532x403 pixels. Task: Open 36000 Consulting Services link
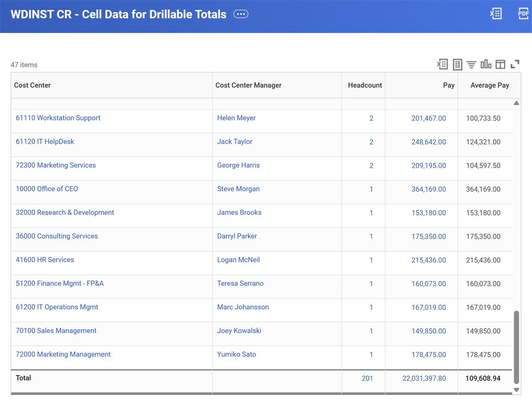[x=57, y=236]
